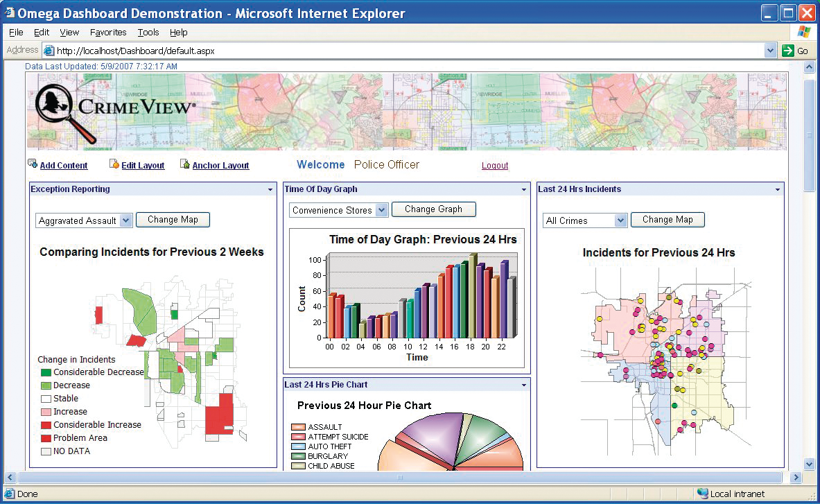Click the Logout link

pyautogui.click(x=495, y=166)
